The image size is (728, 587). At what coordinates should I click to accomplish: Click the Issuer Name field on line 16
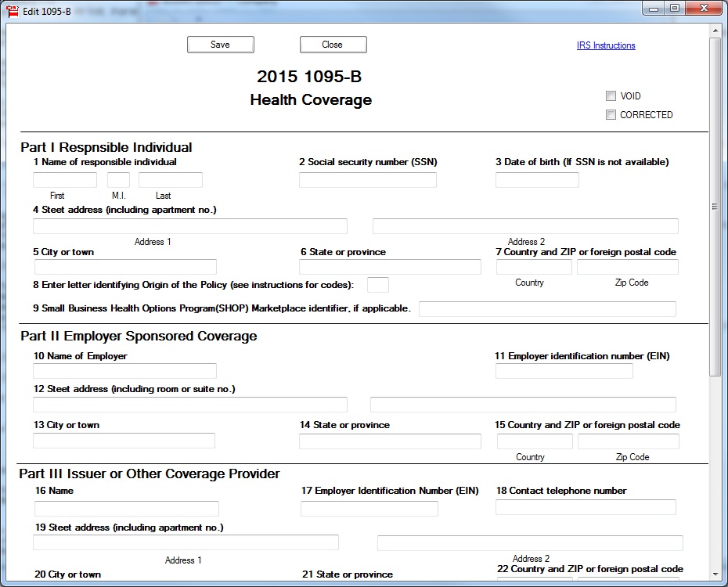[125, 508]
